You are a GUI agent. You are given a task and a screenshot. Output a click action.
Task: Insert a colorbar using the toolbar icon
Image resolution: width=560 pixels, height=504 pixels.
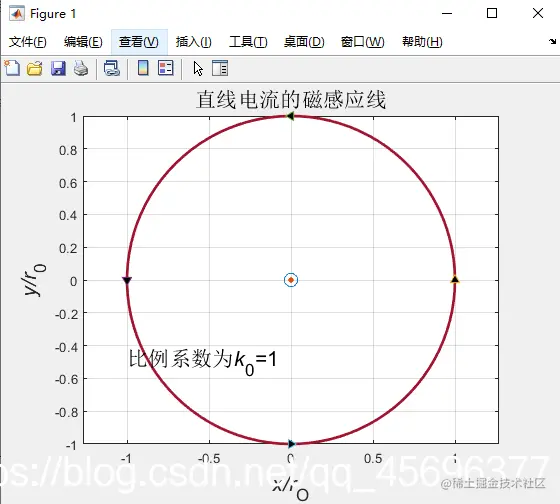point(143,68)
